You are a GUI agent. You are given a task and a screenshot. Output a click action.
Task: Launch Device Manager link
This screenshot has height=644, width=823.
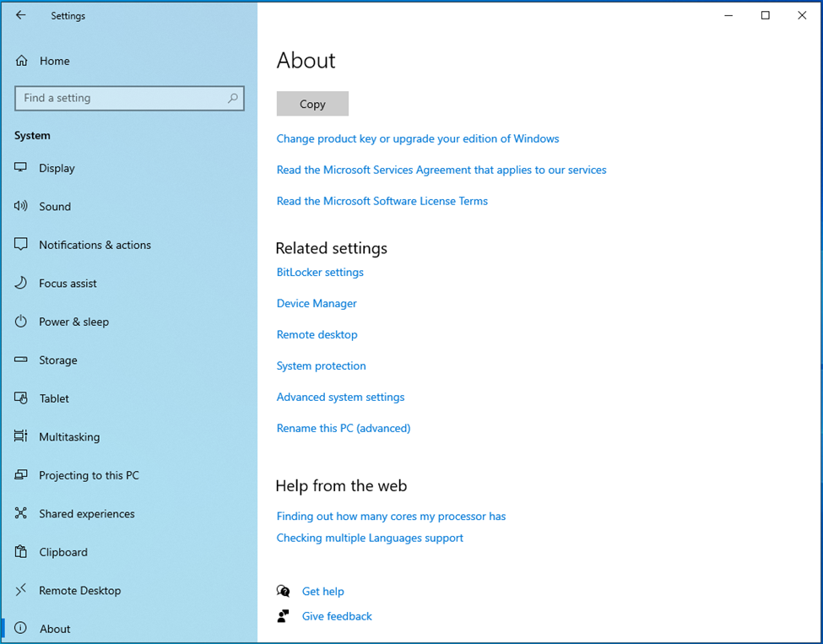point(317,303)
